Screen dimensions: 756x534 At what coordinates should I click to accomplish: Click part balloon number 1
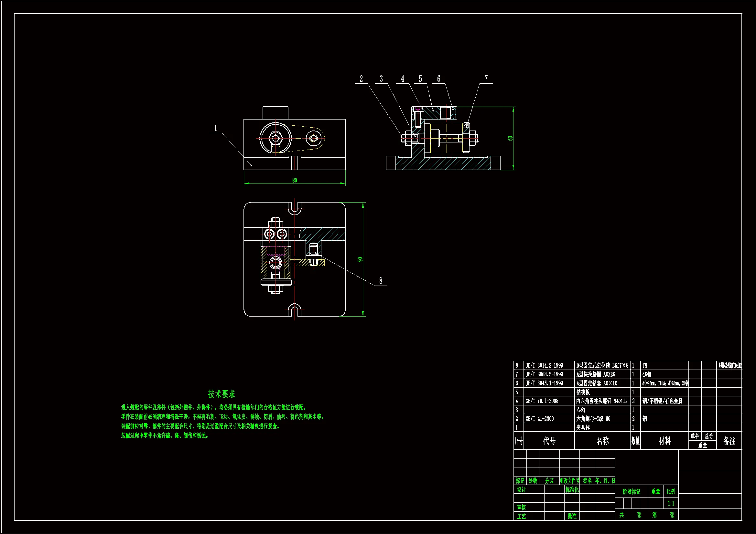pyautogui.click(x=216, y=128)
